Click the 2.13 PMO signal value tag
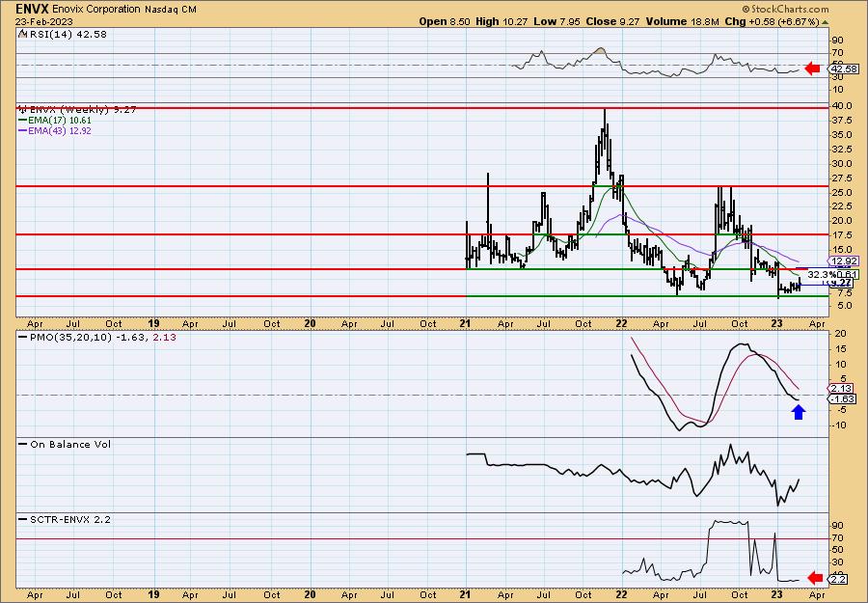 840,389
